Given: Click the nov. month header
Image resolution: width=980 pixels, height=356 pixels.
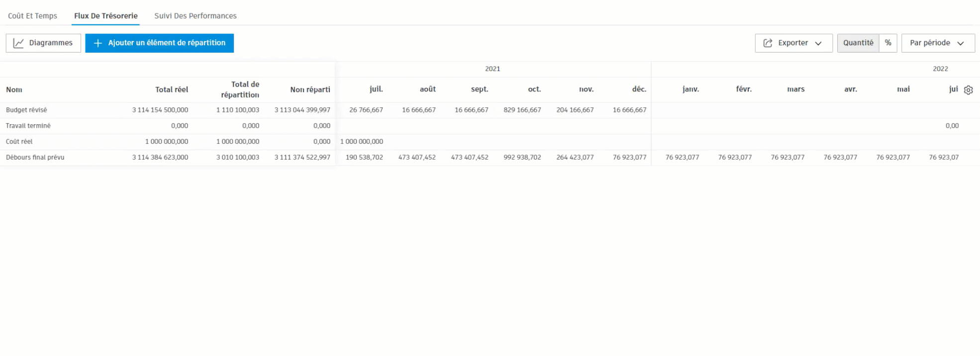Looking at the screenshot, I should [587, 89].
